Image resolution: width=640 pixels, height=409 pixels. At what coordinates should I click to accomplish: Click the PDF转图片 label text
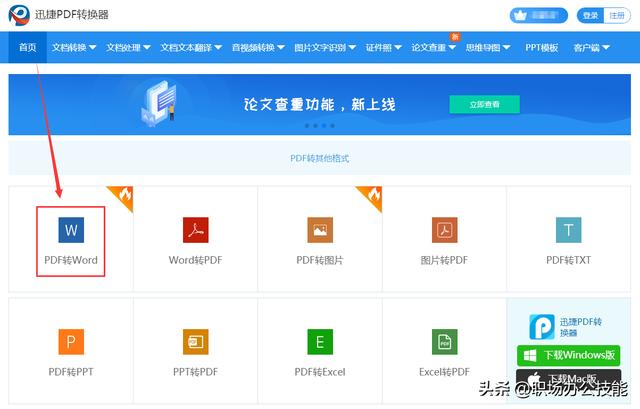click(x=320, y=260)
